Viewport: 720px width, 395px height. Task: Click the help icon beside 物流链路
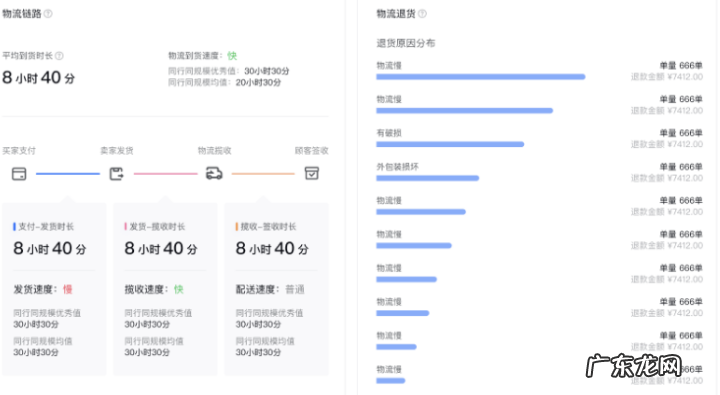[x=48, y=14]
